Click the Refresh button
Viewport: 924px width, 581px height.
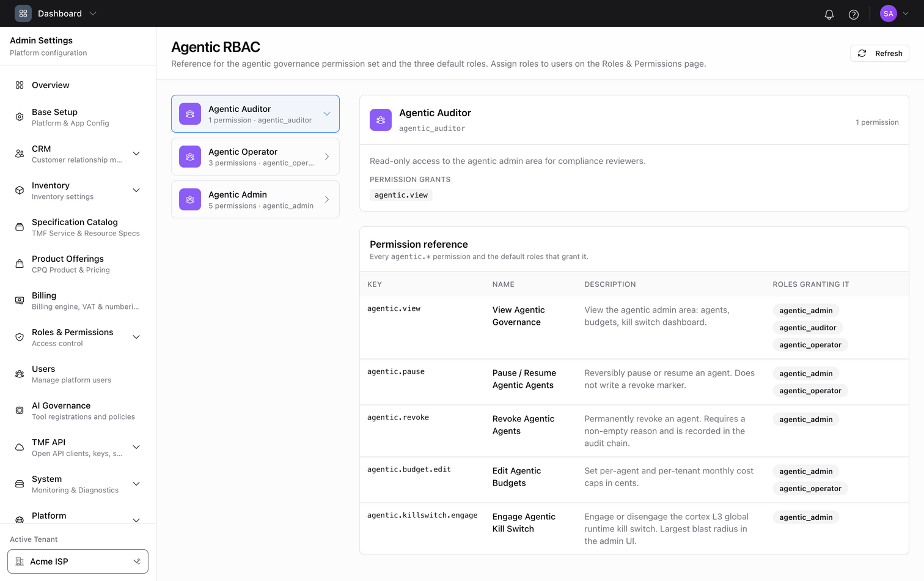879,53
